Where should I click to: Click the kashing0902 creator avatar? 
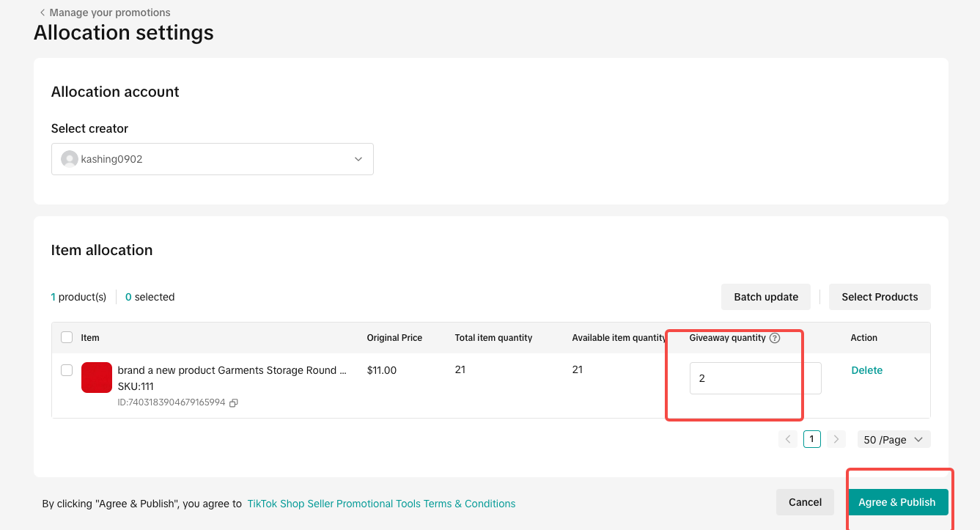point(70,159)
